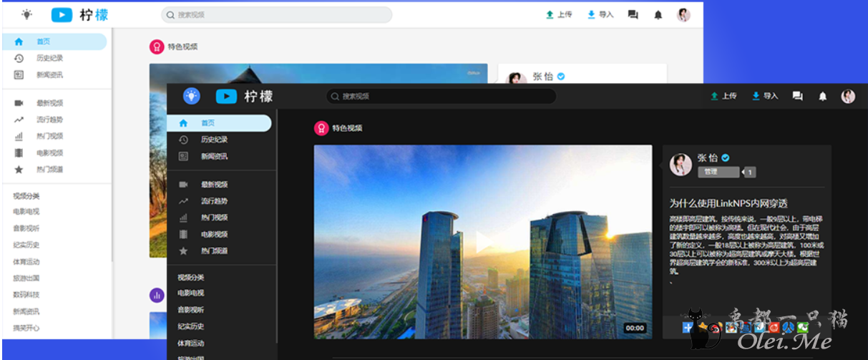Click the purple chart section icon in light window

coord(157,295)
